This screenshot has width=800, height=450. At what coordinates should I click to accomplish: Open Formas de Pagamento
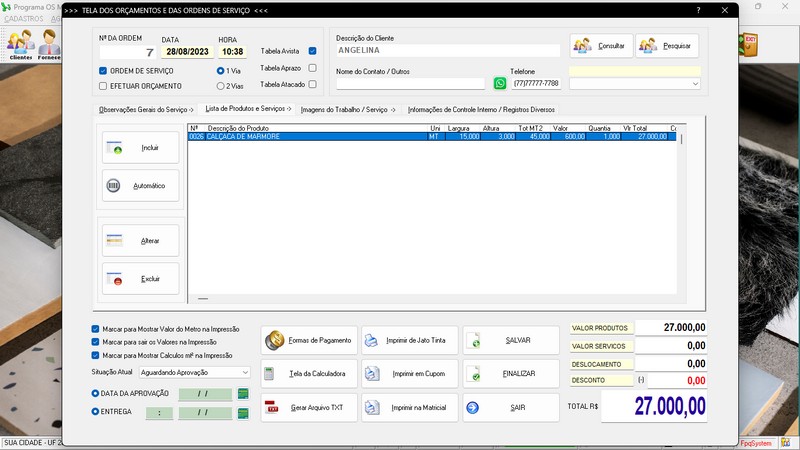(x=309, y=341)
